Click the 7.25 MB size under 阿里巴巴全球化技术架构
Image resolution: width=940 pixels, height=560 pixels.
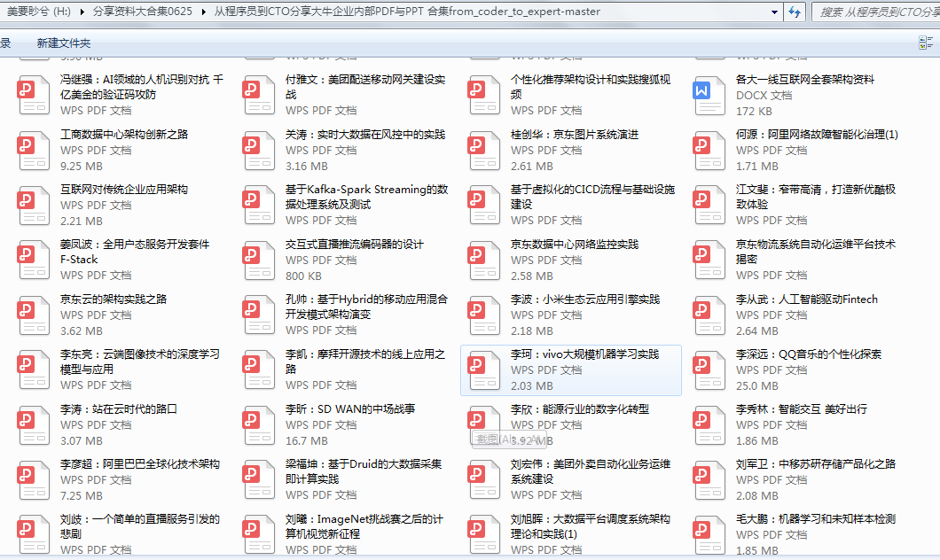click(82, 496)
